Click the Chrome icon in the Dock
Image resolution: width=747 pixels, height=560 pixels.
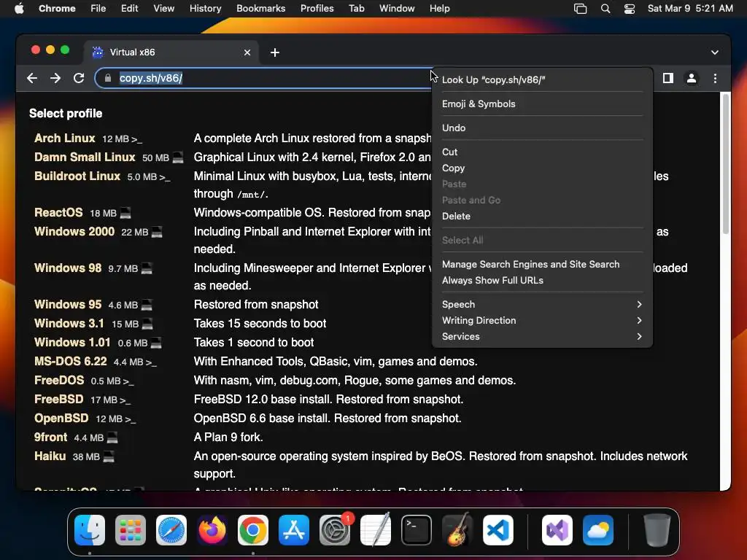coord(253,530)
